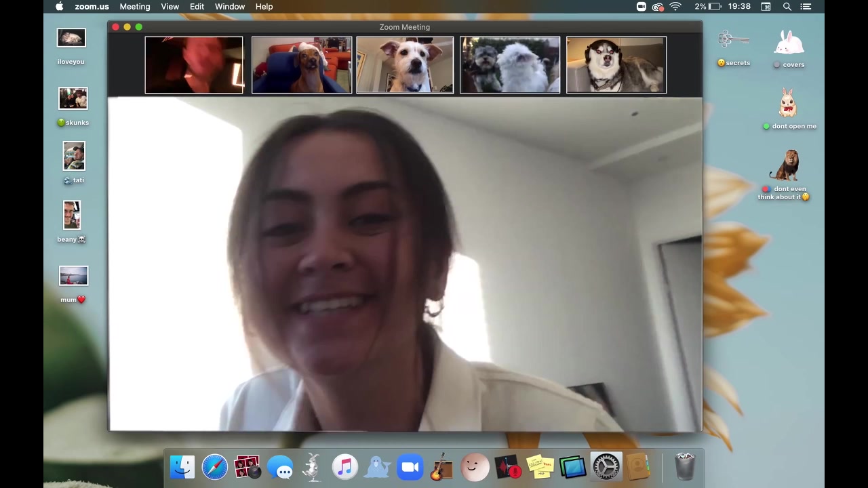Select the dachshund on couch video thumbnail
868x488 pixels.
tap(302, 65)
